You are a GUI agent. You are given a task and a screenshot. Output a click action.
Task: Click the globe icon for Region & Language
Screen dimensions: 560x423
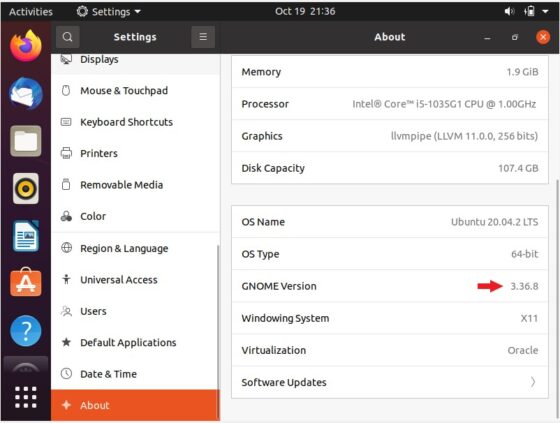(66, 248)
